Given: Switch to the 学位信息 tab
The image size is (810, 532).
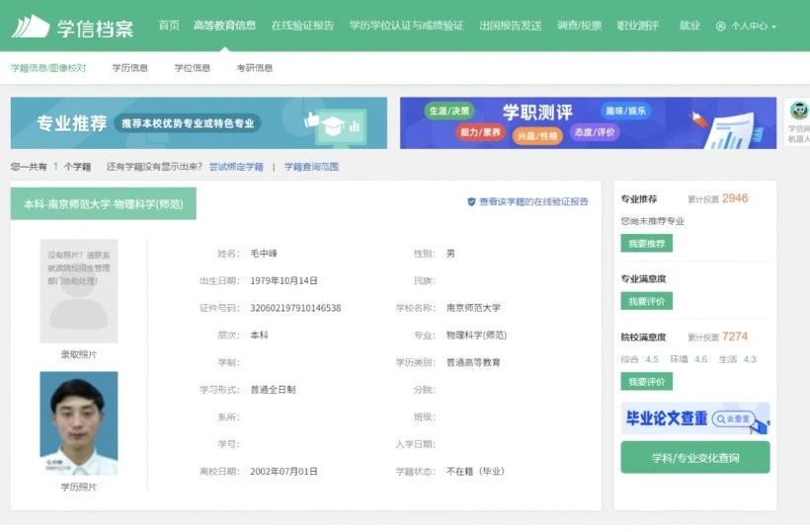Looking at the screenshot, I should 193,67.
